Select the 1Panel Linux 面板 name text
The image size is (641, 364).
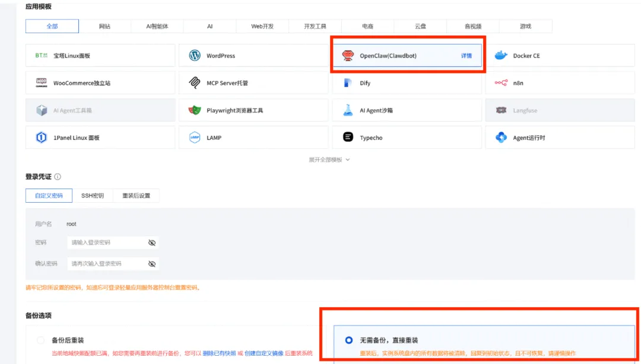click(77, 138)
